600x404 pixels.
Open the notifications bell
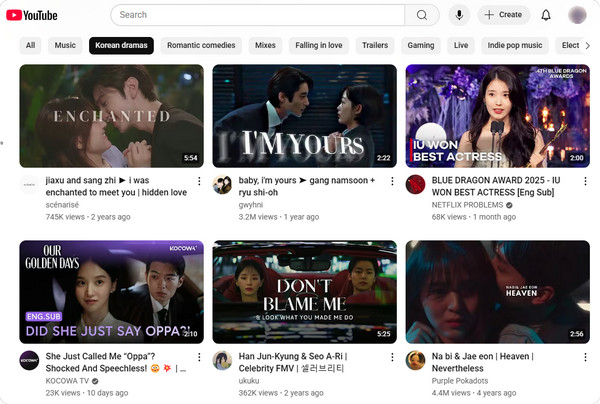coord(546,15)
